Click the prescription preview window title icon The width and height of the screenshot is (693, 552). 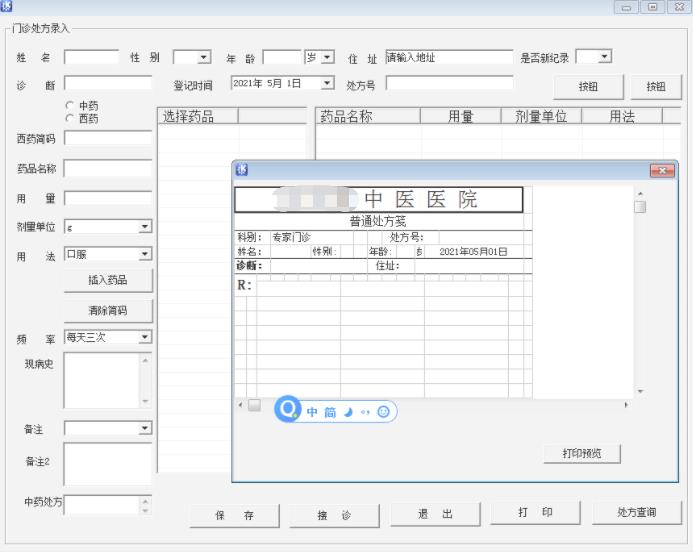tap(242, 170)
